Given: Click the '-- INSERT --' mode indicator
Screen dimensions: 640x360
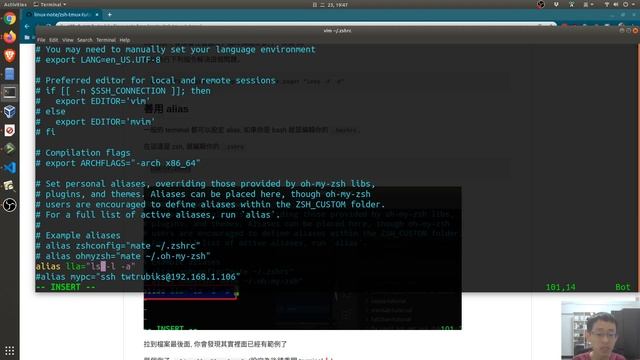Looking at the screenshot, I should [65, 287].
